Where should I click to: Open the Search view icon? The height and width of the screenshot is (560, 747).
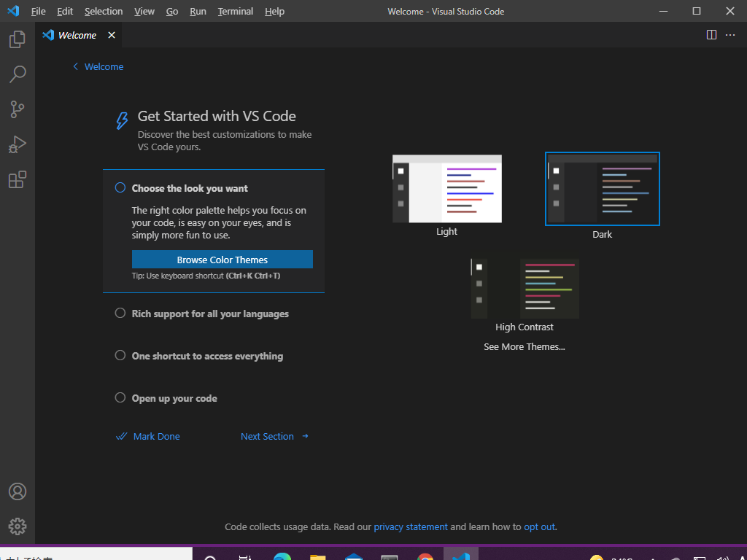pyautogui.click(x=18, y=74)
